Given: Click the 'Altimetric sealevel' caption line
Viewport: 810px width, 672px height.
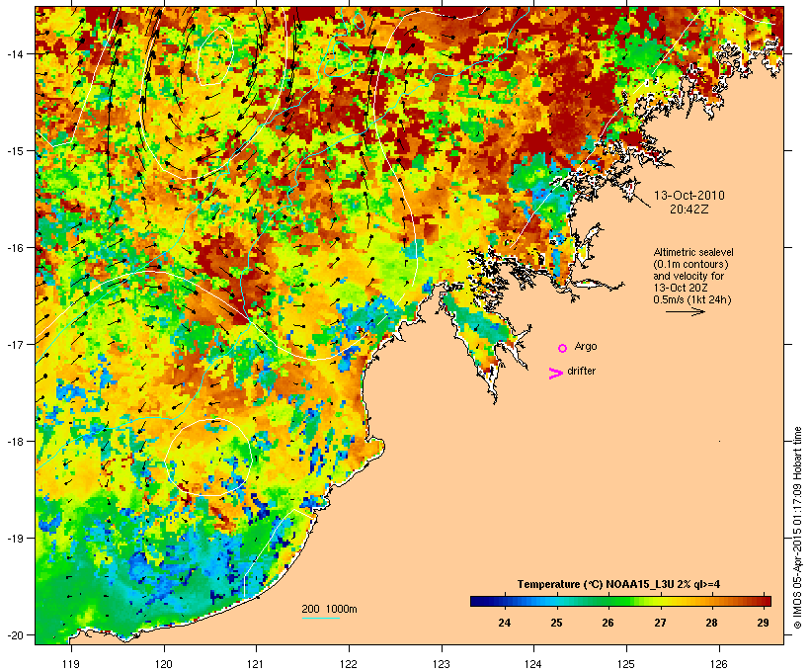Looking at the screenshot, I should (693, 252).
